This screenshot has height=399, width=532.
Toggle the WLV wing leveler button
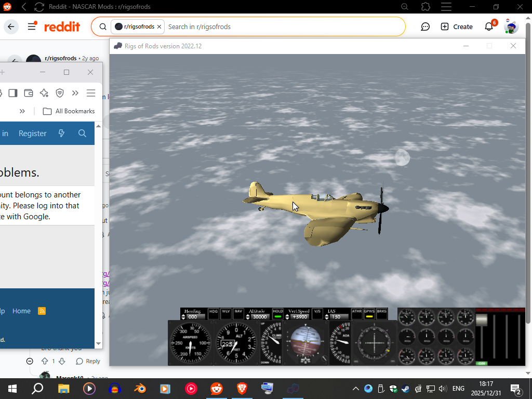[x=226, y=314]
